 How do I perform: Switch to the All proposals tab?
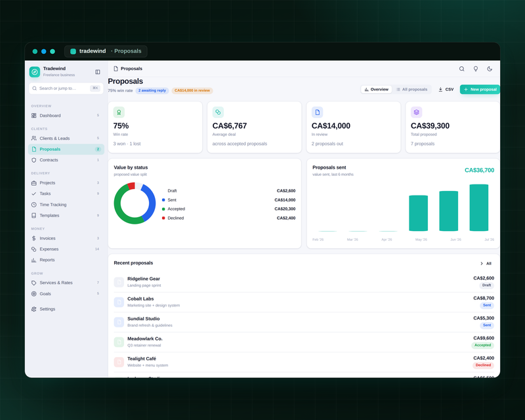(x=411, y=89)
